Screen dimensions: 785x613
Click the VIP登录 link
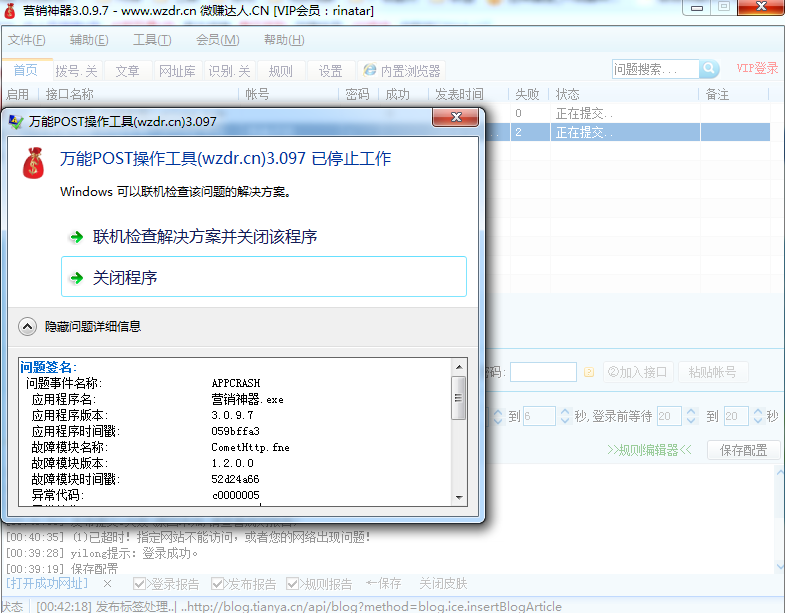756,68
